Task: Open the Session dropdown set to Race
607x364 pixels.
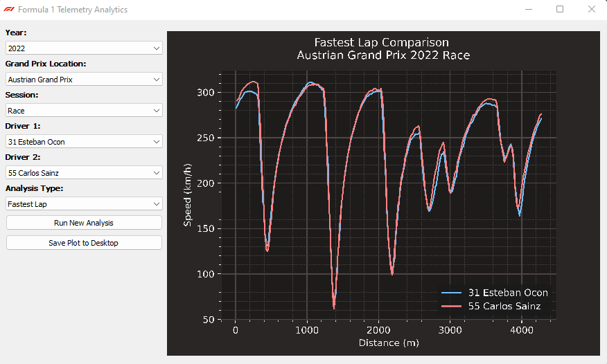Action: click(84, 111)
